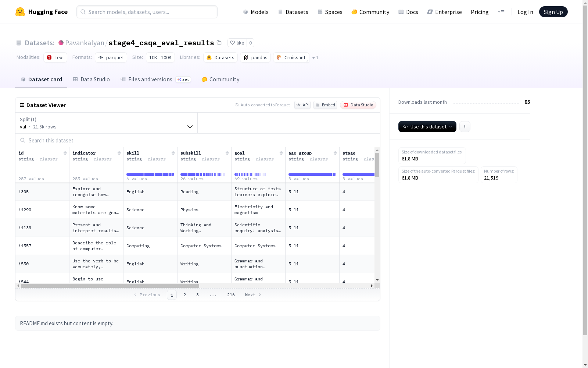Sort by the goal column

pyautogui.click(x=281, y=153)
